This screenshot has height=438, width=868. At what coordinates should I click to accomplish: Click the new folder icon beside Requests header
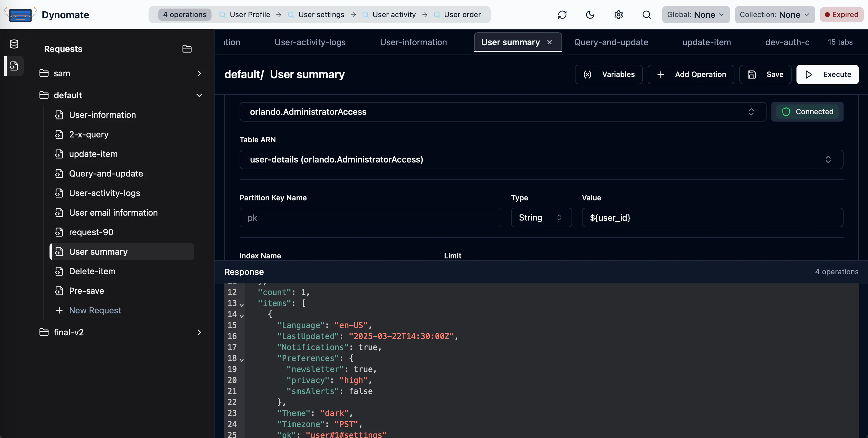(187, 49)
